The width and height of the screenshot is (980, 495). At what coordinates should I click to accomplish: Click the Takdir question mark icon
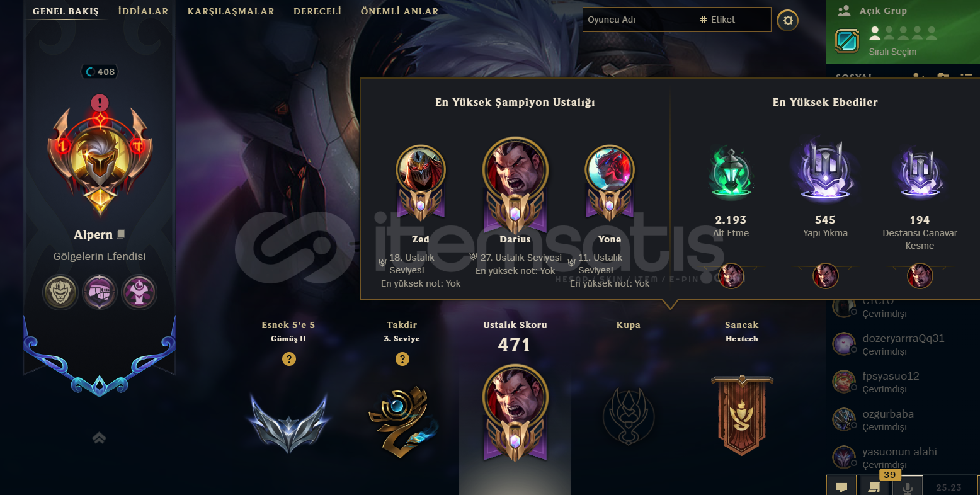(x=402, y=359)
